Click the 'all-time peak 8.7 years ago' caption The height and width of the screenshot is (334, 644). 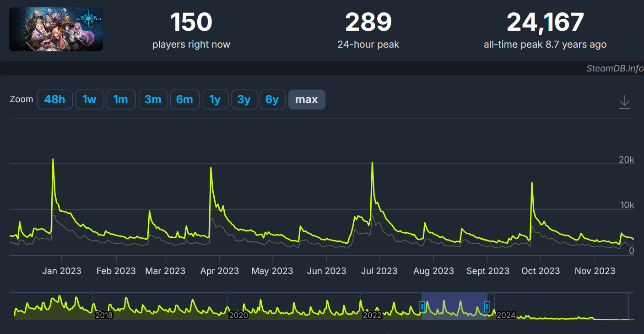(545, 44)
